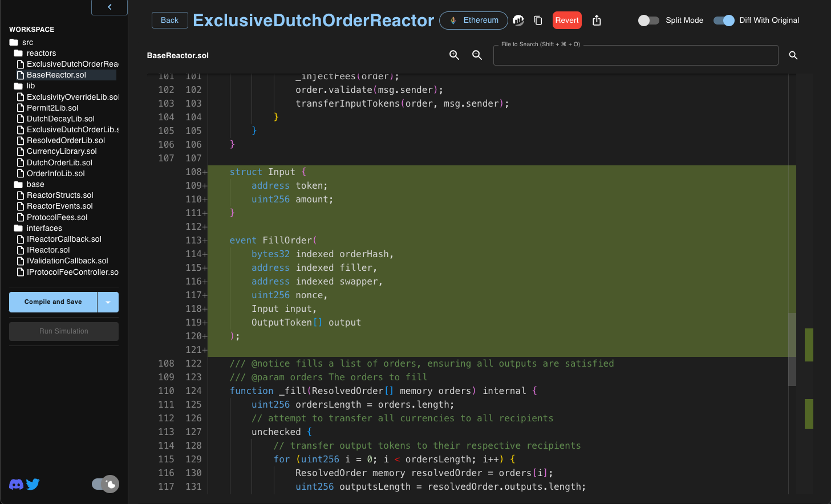
Task: Open Compile and Save dropdown arrow
Action: click(x=108, y=302)
